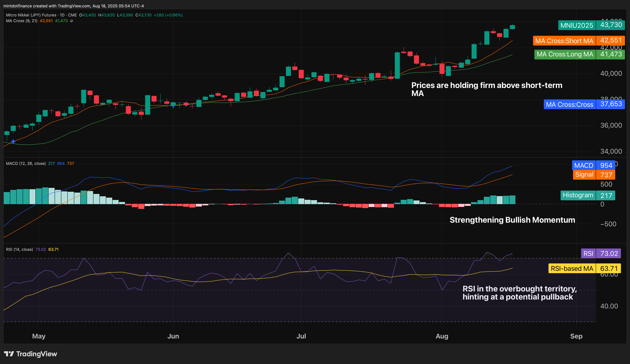Click the May label on the time axis
Screen dimensions: 630x364
[39, 336]
